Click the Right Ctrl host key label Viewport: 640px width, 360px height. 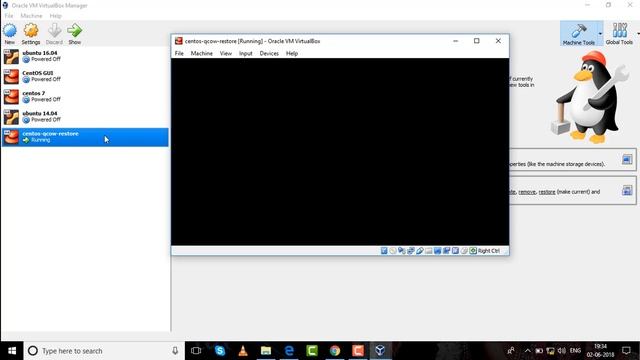489,251
